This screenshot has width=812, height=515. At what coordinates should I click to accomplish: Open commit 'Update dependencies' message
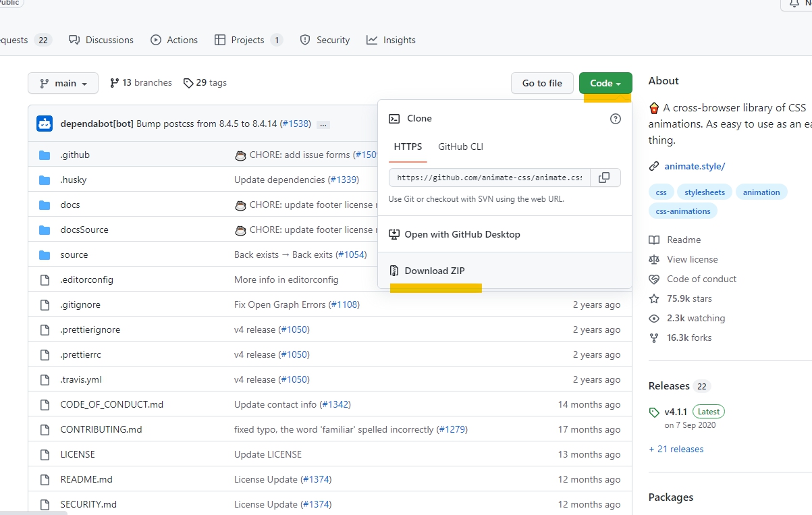pos(279,180)
